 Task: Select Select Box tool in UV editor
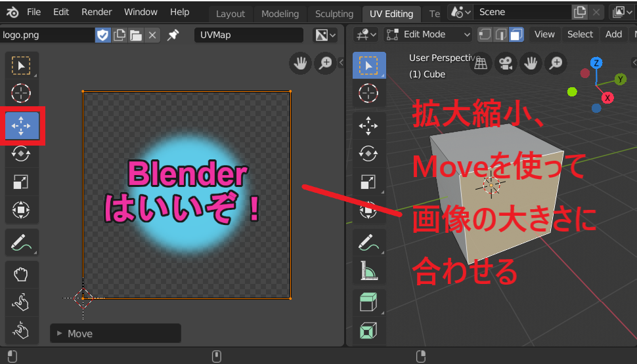21,66
